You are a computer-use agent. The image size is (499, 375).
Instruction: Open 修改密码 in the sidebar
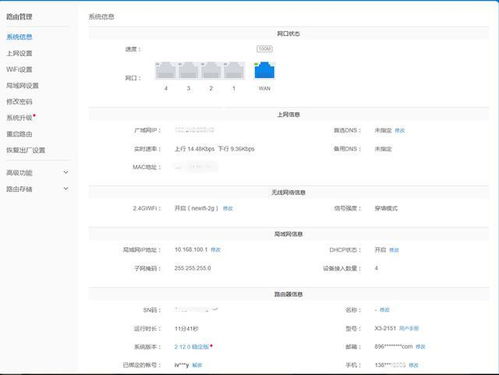tap(19, 101)
